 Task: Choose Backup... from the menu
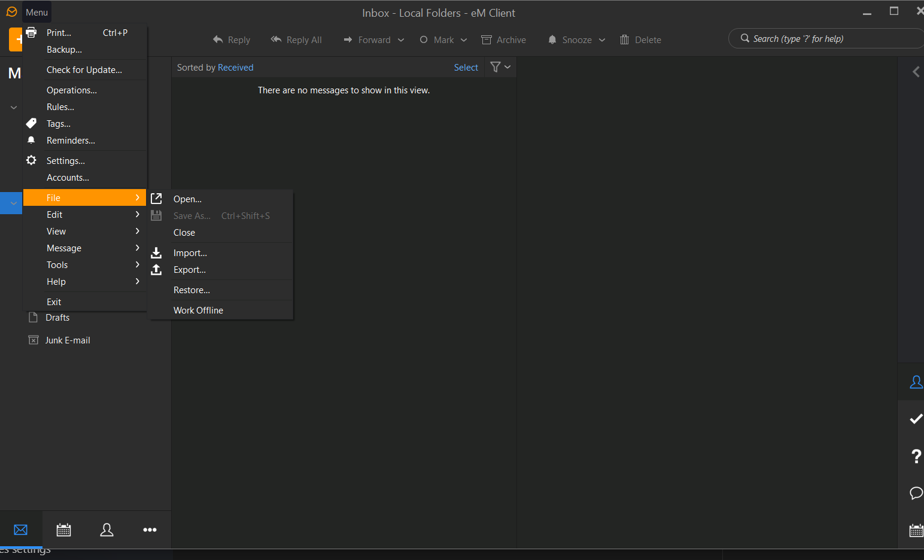pyautogui.click(x=85, y=50)
